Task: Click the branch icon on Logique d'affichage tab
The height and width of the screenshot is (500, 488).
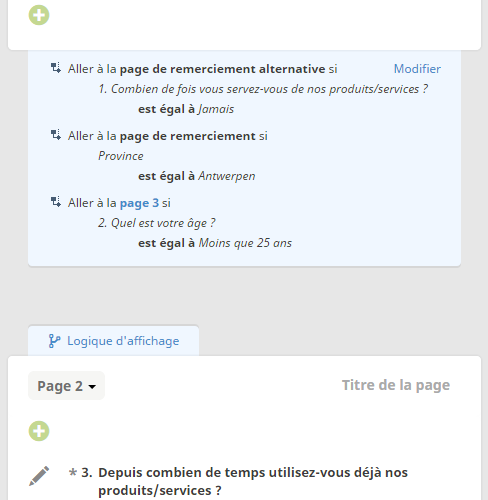Action: pyautogui.click(x=54, y=341)
